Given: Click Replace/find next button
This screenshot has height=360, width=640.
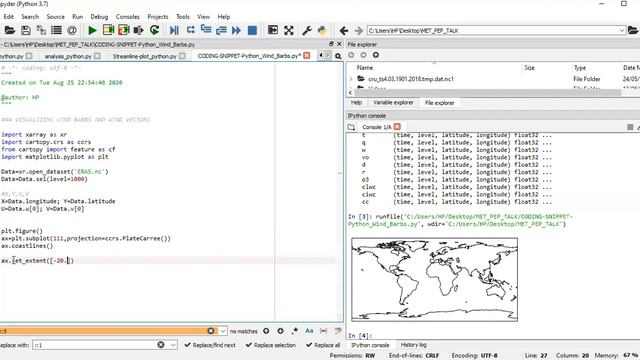Looking at the screenshot, I should [210, 345].
